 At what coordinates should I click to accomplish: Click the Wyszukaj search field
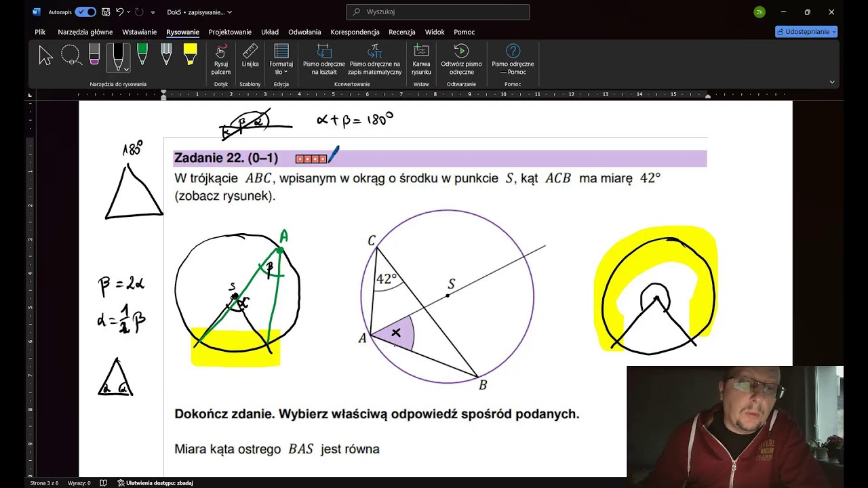438,12
